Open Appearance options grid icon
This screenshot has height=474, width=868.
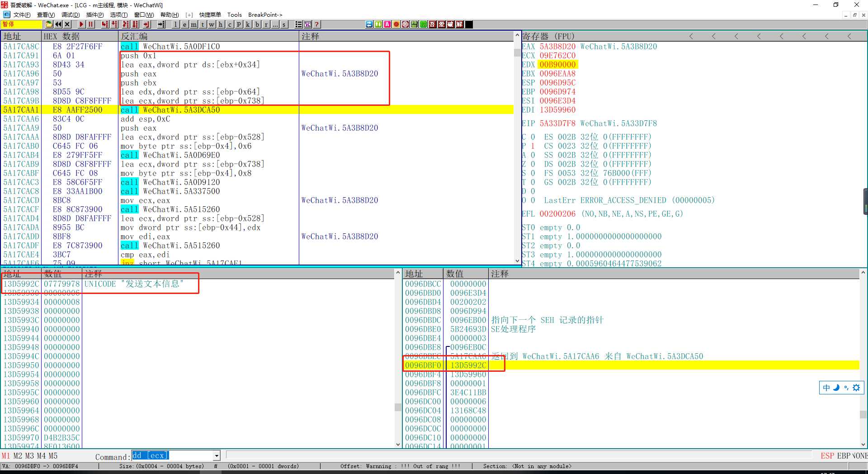[x=307, y=24]
